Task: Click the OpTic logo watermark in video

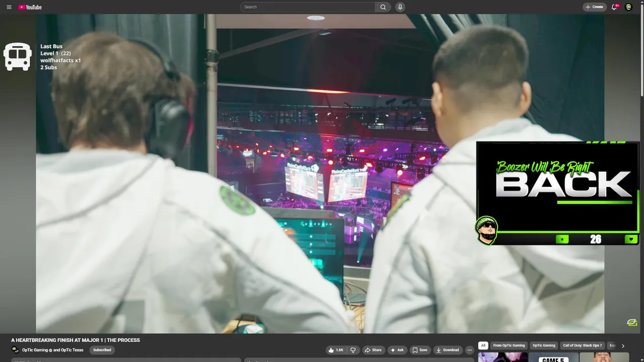Action: [632, 323]
